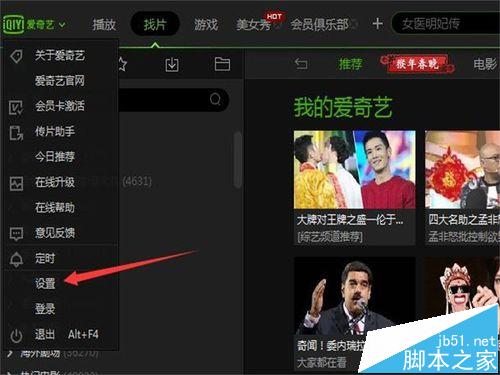Click the 大牌对王牌之盛一伦于... title link

pyautogui.click(x=350, y=220)
